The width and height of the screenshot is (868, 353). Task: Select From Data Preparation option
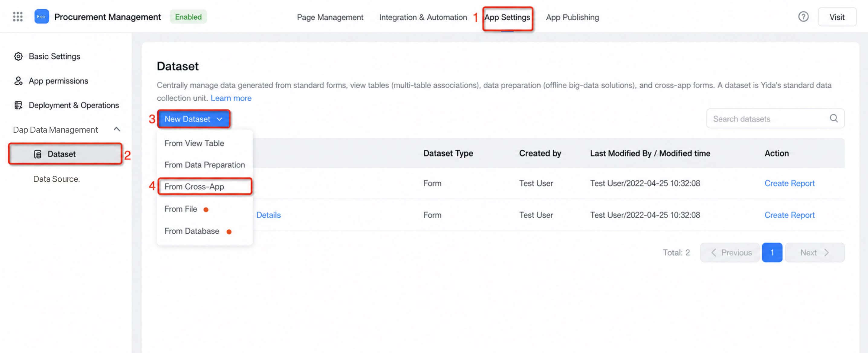point(205,165)
